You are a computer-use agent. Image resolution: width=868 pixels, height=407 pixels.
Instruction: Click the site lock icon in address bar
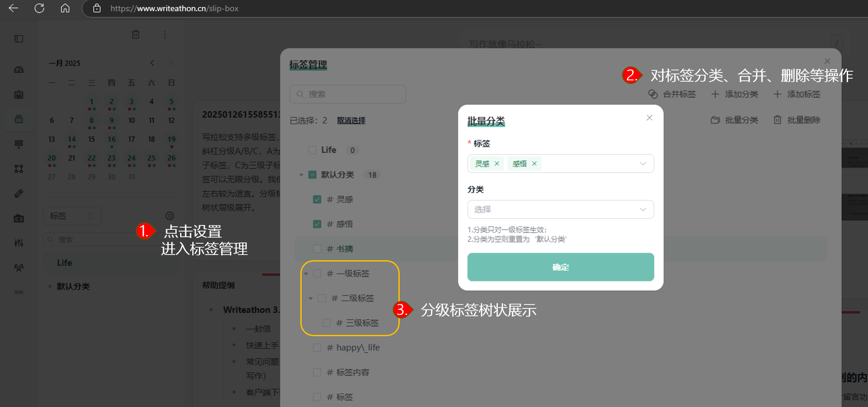pos(97,8)
